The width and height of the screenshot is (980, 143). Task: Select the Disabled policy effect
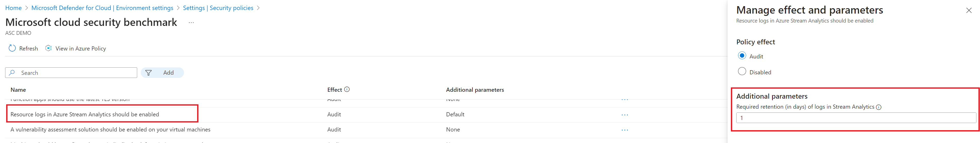coord(742,71)
